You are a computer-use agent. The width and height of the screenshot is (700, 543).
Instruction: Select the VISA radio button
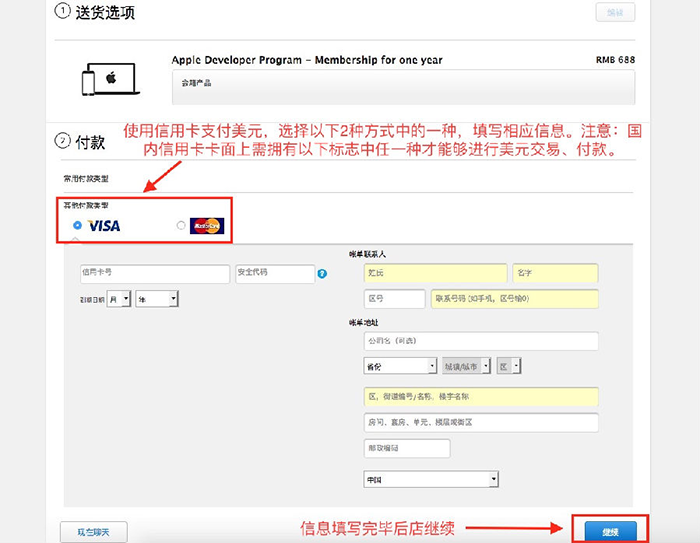pyautogui.click(x=77, y=226)
